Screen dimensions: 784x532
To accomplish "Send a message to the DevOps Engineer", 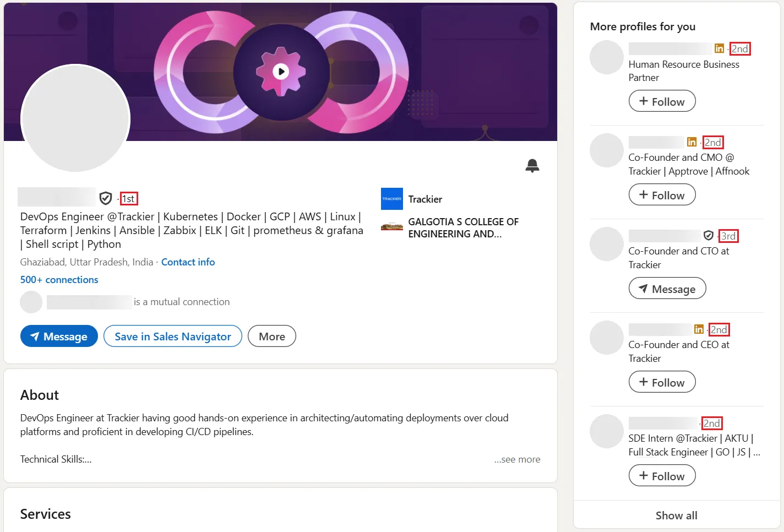I will click(x=59, y=336).
